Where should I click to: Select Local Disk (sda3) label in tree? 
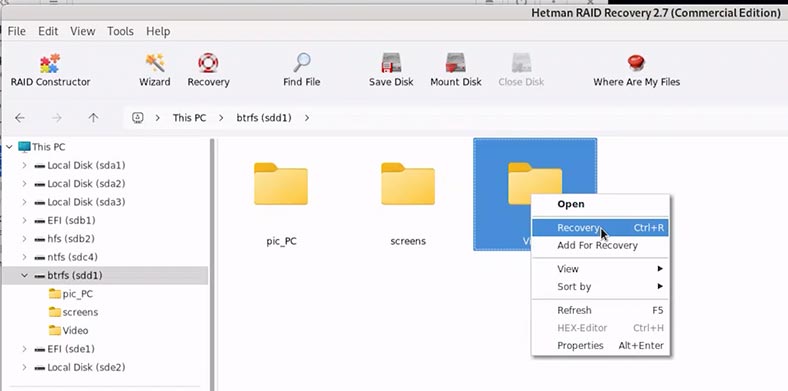coord(86,202)
